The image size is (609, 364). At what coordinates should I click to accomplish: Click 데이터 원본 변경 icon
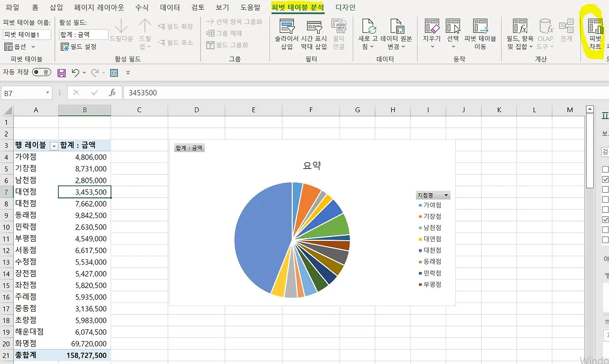[x=396, y=26]
